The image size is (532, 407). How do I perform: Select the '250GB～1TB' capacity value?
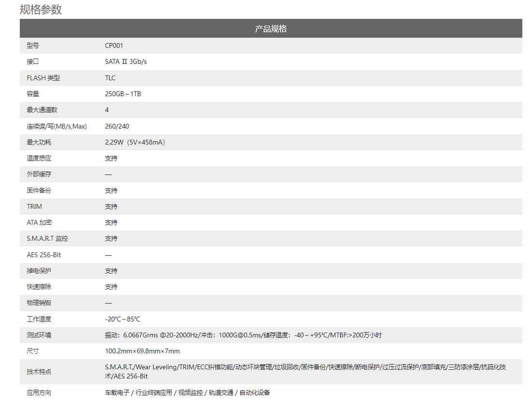click(123, 94)
